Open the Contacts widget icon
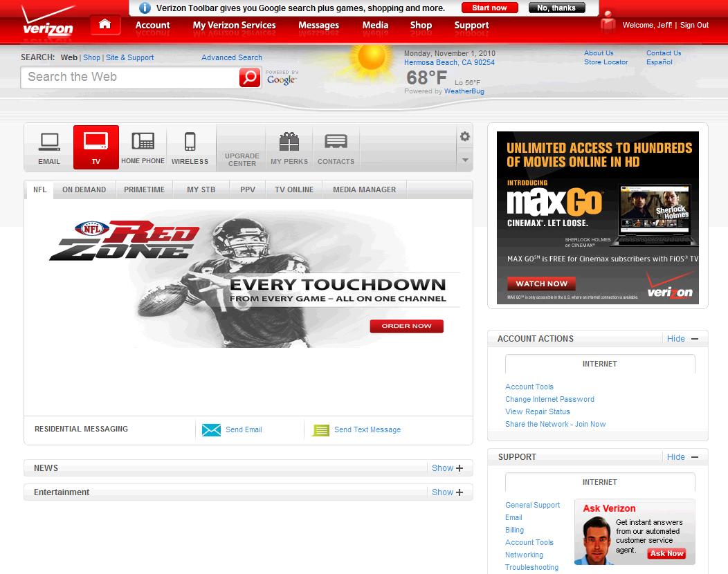Viewport: 728px width, 574px height. tap(336, 147)
